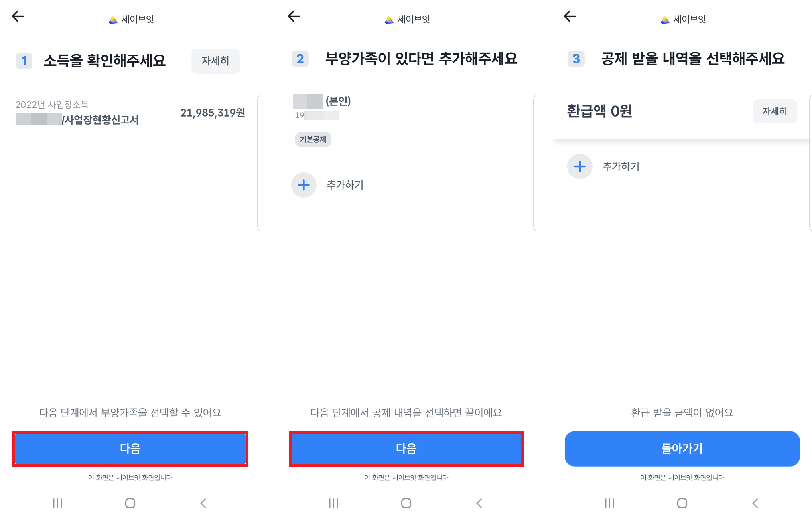Tap plus icon to add a dependent
The width and height of the screenshot is (812, 518).
304,185
